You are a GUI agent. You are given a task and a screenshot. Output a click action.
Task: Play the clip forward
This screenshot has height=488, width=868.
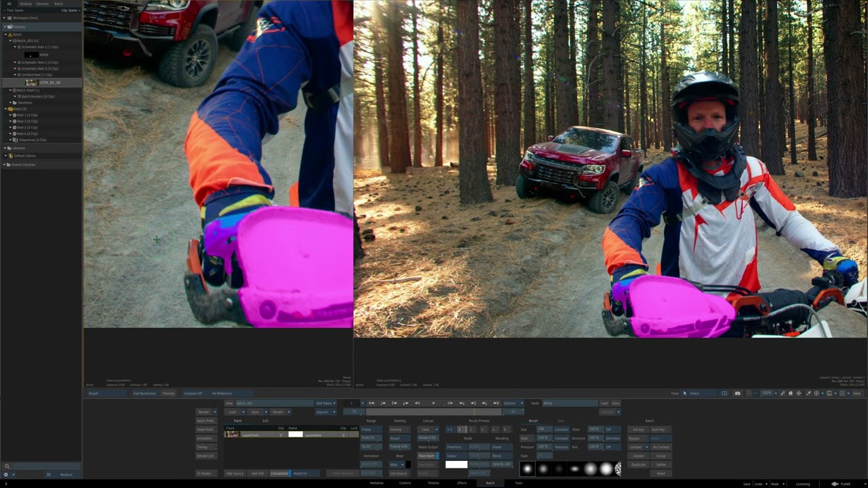[x=433, y=403]
